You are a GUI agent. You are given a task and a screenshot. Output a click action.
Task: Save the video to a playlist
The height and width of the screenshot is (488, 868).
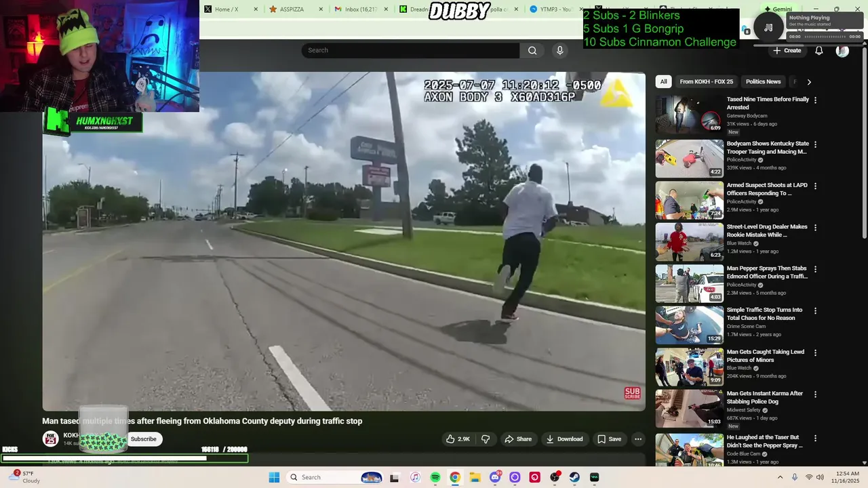coord(609,439)
